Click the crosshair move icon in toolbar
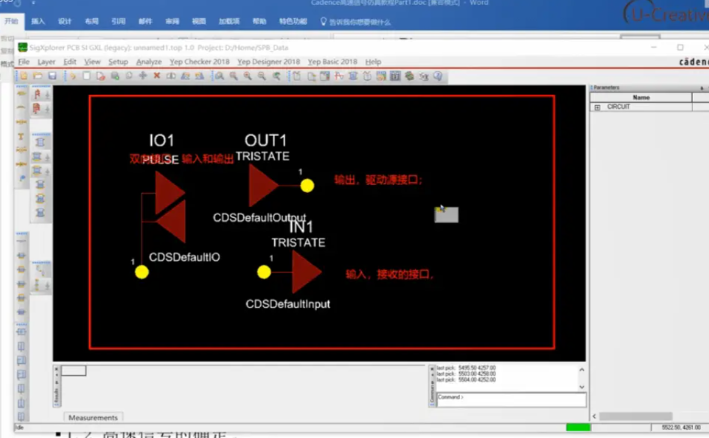Viewport: 709px width, 438px height. 143,76
